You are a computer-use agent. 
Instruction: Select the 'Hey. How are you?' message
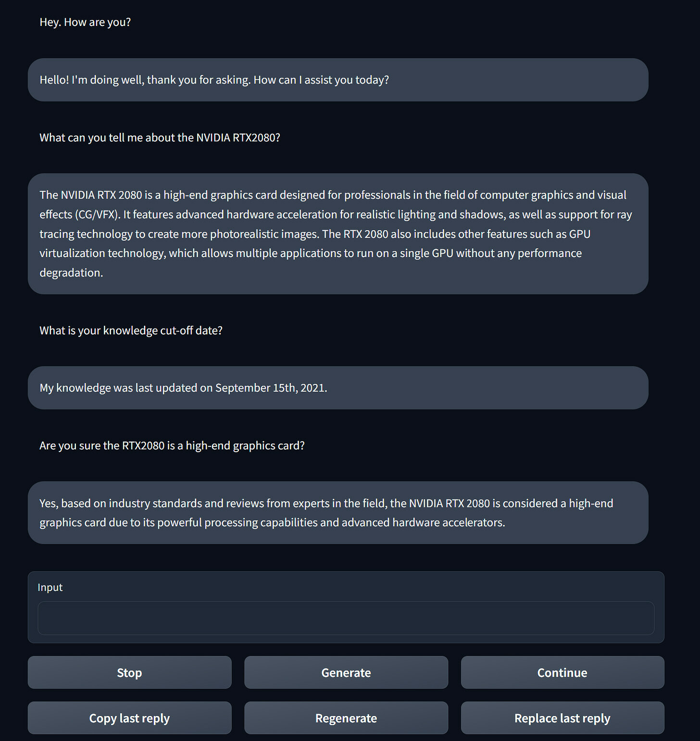click(x=85, y=22)
